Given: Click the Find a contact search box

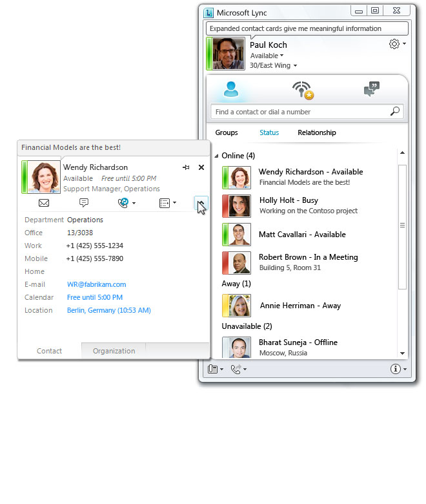Looking at the screenshot, I should (307, 112).
